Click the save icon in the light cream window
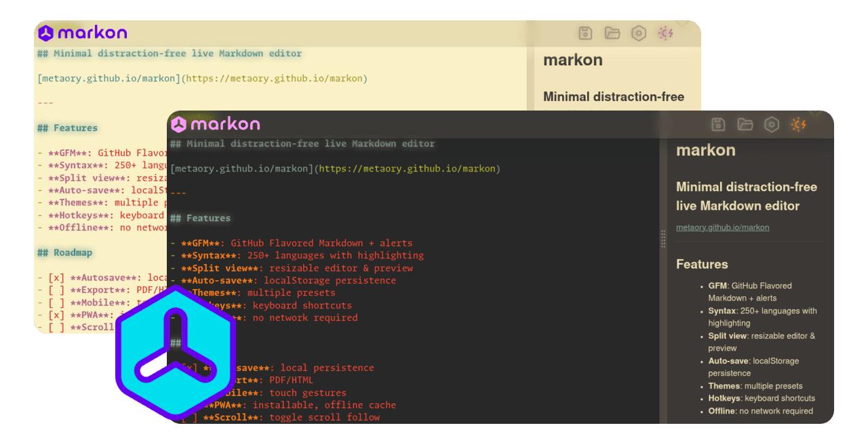 [x=585, y=33]
